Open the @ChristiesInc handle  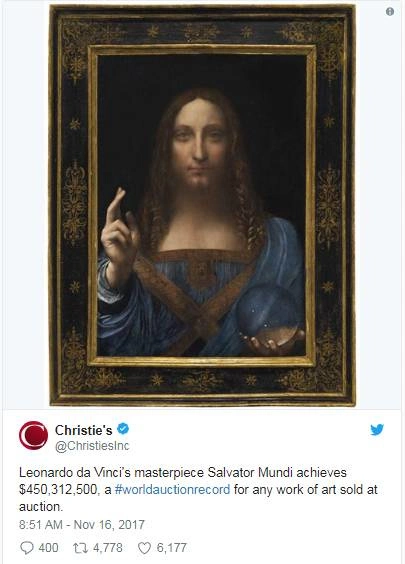[x=92, y=446]
